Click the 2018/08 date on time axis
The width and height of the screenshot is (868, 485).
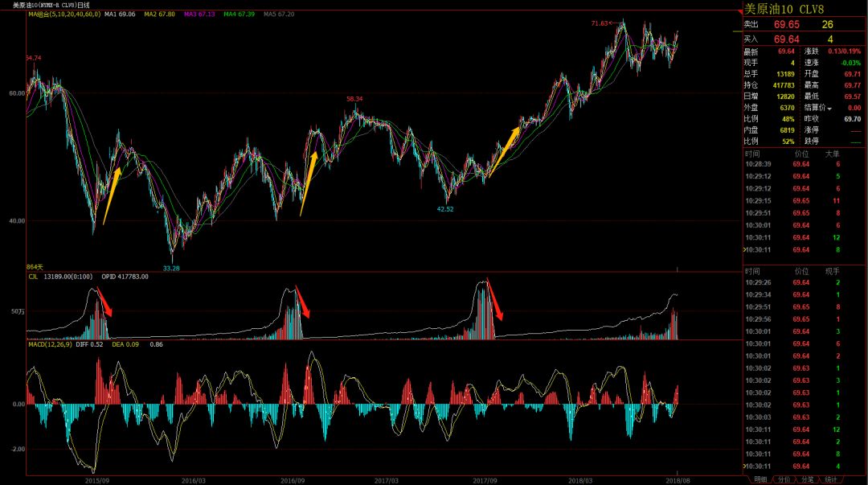(678, 480)
